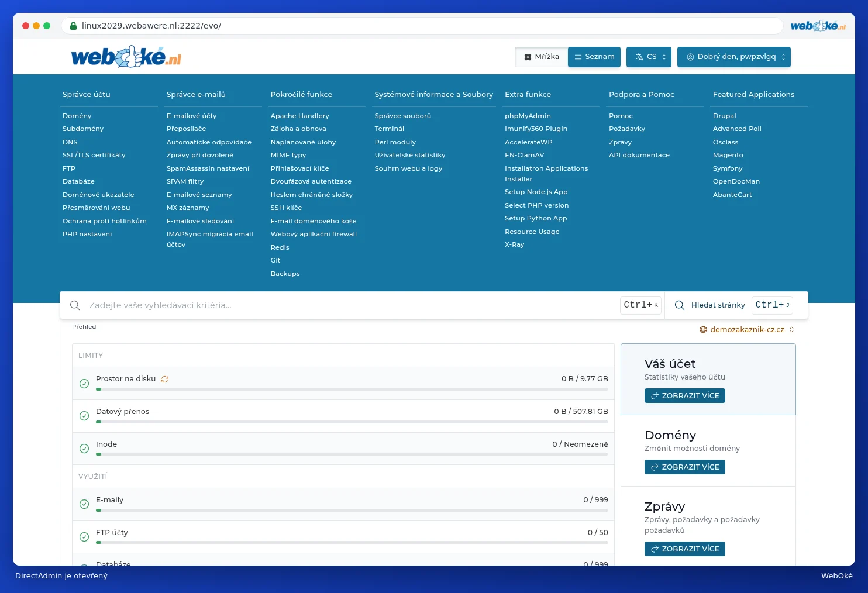Click ZOBRAZIT VÍCE under Zprávy card
868x593 pixels.
(685, 549)
